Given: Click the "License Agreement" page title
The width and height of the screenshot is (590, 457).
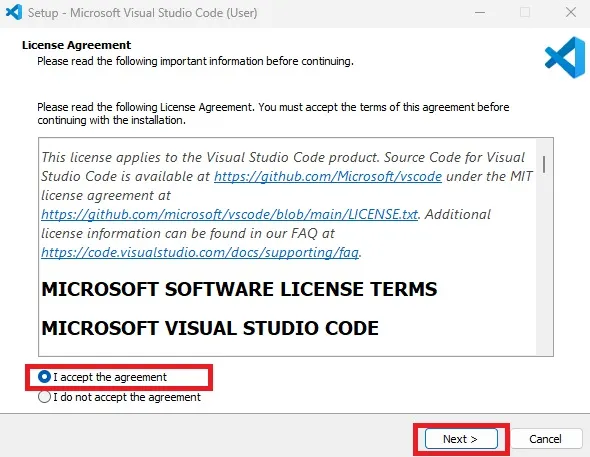Looking at the screenshot, I should pyautogui.click(x=76, y=45).
